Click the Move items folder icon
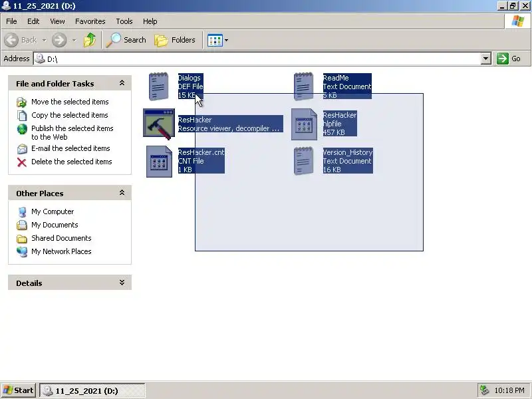The height and width of the screenshot is (399, 532). coord(22,102)
